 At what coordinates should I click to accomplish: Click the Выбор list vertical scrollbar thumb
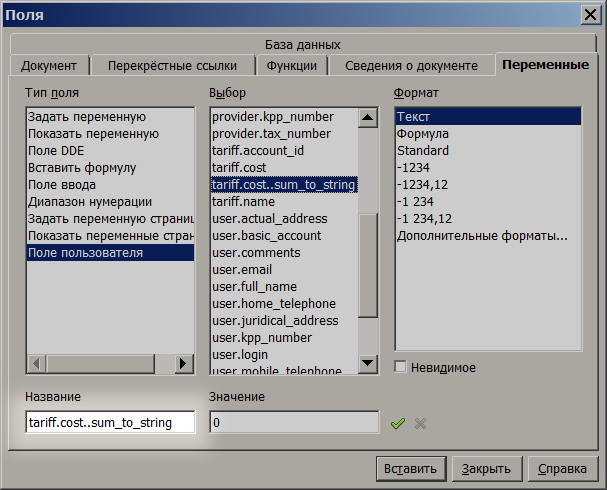tap(367, 265)
